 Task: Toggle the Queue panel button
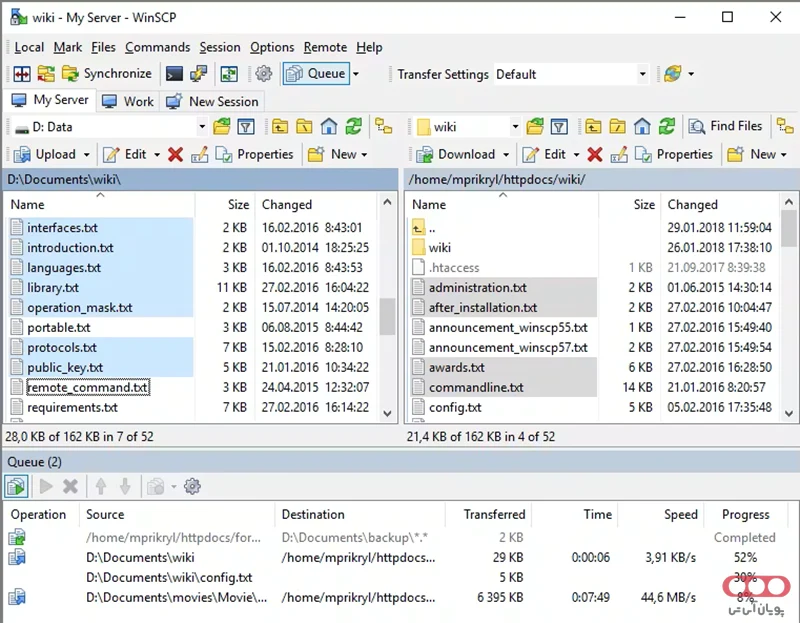(x=316, y=74)
